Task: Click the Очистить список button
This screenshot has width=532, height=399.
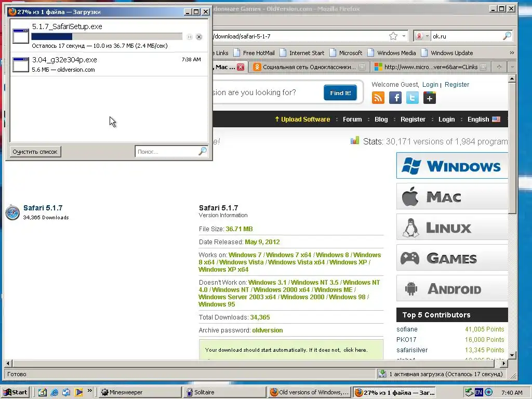Action: click(x=35, y=152)
